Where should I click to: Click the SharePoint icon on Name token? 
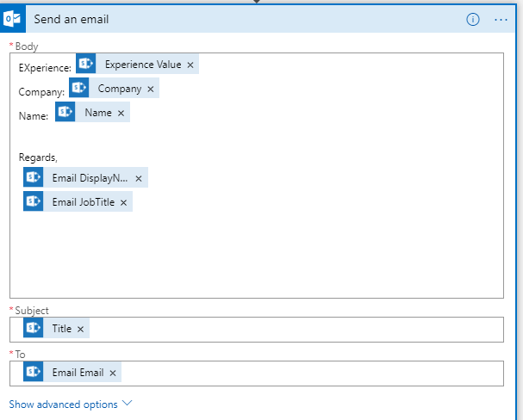65,112
